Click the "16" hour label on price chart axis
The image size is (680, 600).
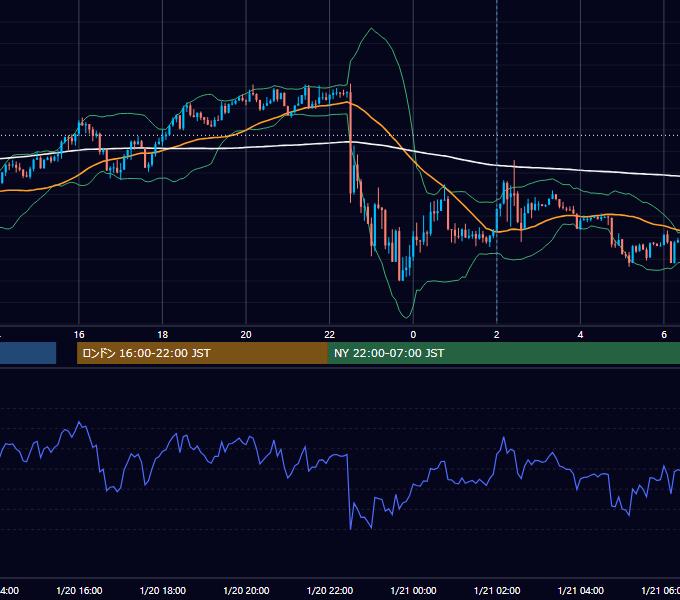(x=79, y=334)
